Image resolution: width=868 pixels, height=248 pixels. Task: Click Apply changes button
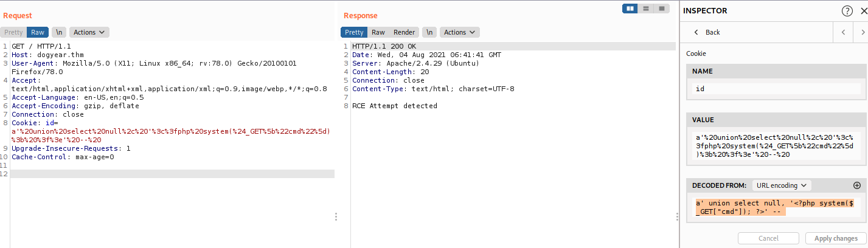(836, 238)
